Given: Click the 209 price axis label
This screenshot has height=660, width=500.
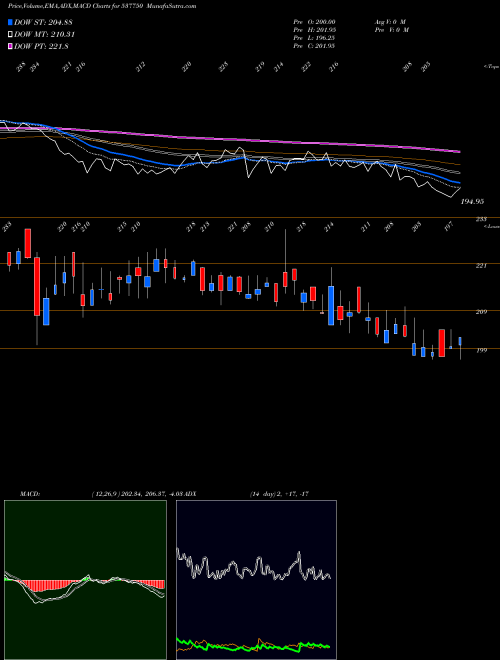Looking at the screenshot, I should [x=481, y=312].
